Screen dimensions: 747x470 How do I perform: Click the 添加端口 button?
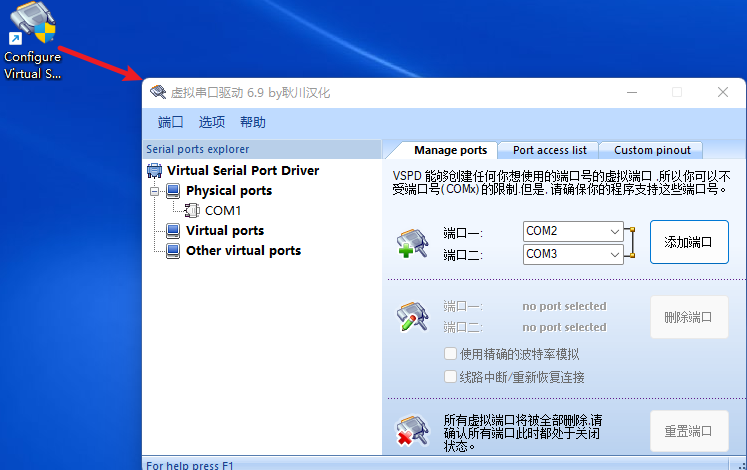(x=688, y=242)
